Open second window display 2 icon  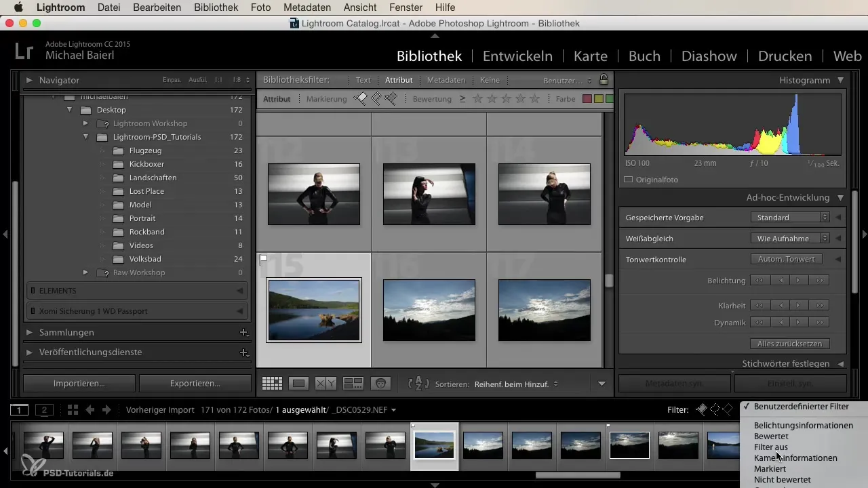tap(44, 409)
